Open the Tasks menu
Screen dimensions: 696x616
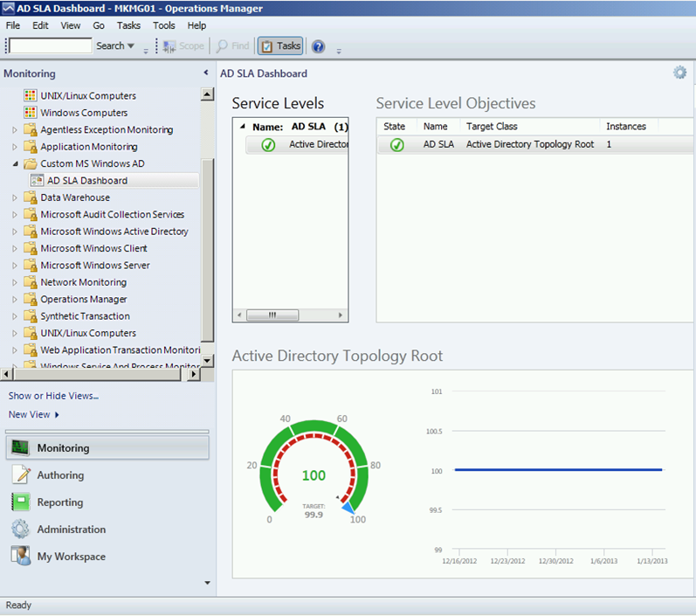point(128,25)
